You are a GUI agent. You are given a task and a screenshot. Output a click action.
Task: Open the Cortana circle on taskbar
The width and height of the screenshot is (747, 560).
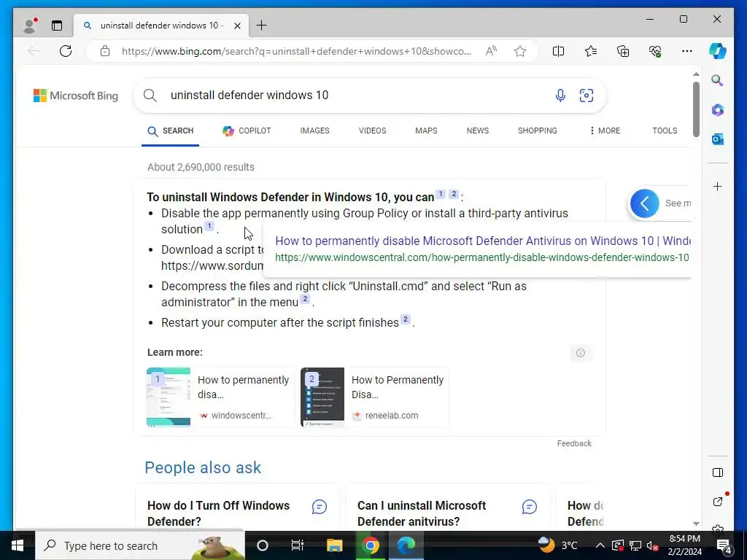[263, 545]
